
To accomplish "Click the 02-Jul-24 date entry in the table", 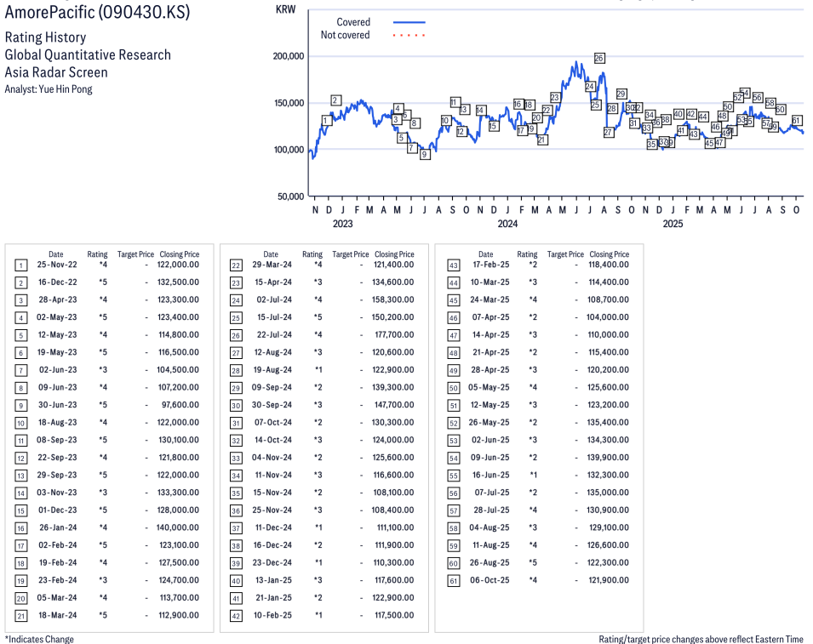I will click(x=270, y=299).
